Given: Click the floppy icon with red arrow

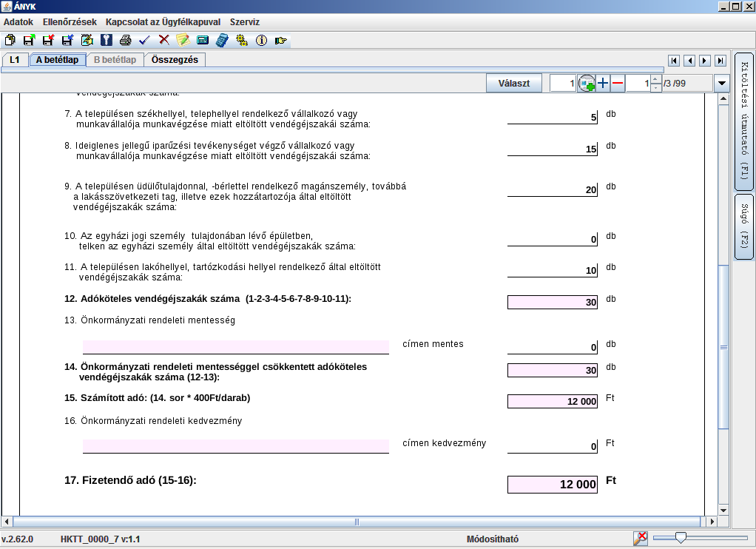Looking at the screenshot, I should (48, 40).
